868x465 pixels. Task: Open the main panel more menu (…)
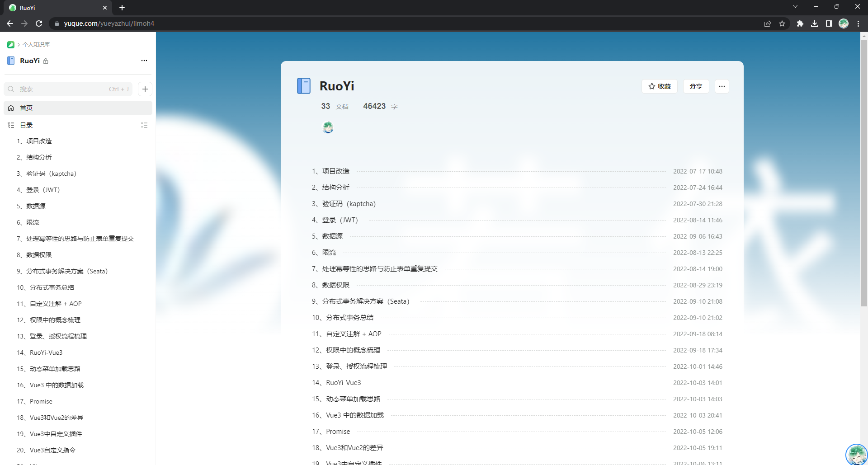tap(722, 86)
